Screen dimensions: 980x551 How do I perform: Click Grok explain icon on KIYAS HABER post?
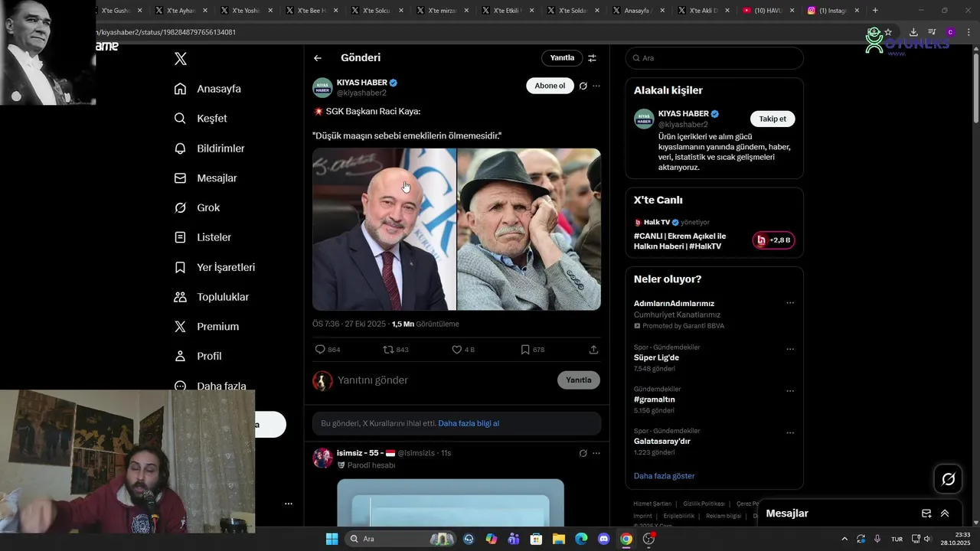click(x=583, y=86)
